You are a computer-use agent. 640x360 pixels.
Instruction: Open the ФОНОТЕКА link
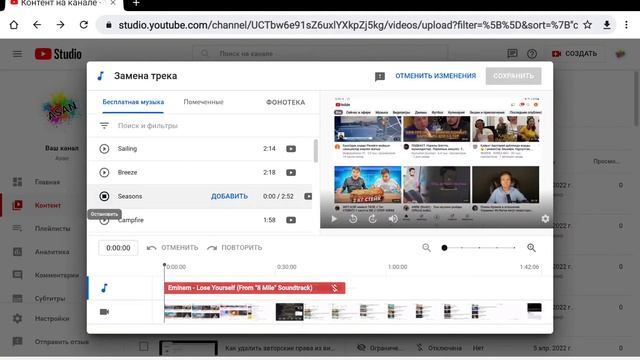tap(285, 102)
